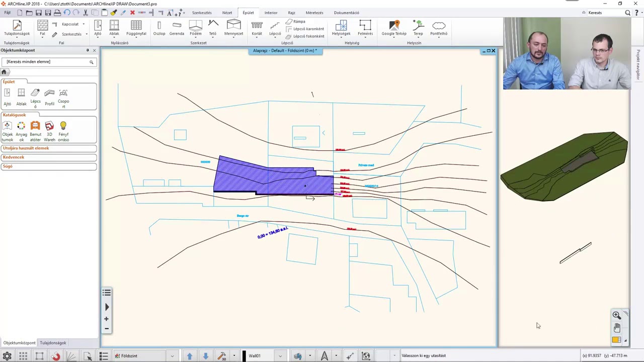Expand the Súgó section
The height and width of the screenshot is (362, 644).
click(49, 166)
